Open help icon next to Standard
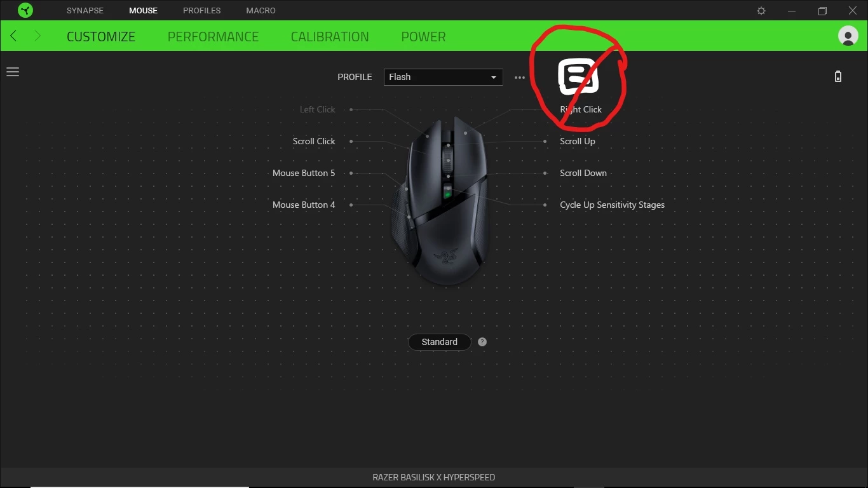The height and width of the screenshot is (488, 868). point(482,342)
